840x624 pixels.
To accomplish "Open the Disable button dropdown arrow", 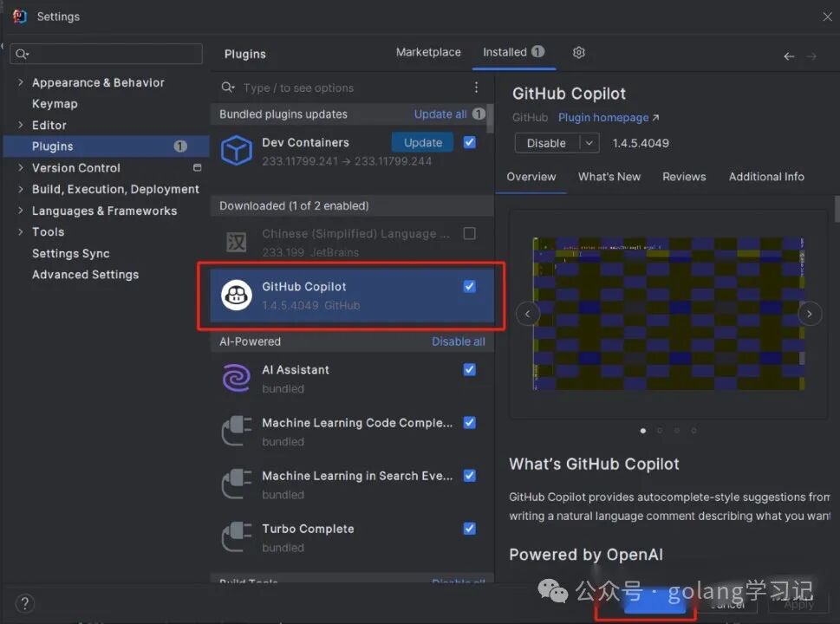I will tap(589, 143).
